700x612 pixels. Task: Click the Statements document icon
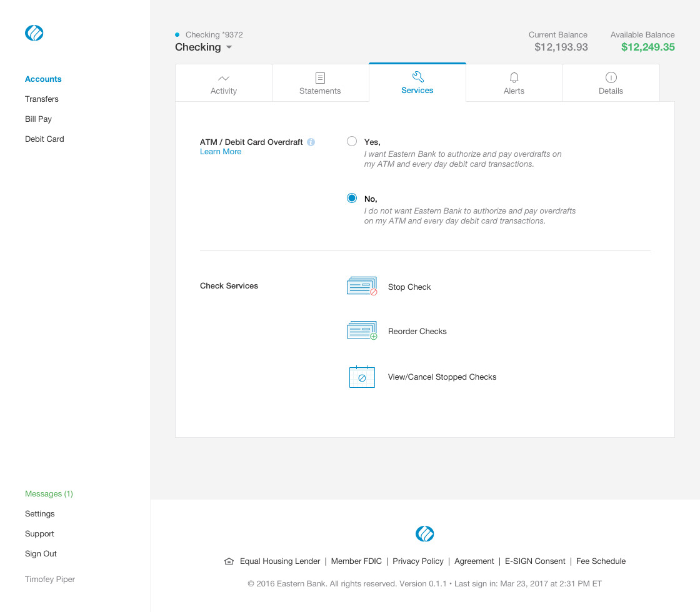point(320,78)
